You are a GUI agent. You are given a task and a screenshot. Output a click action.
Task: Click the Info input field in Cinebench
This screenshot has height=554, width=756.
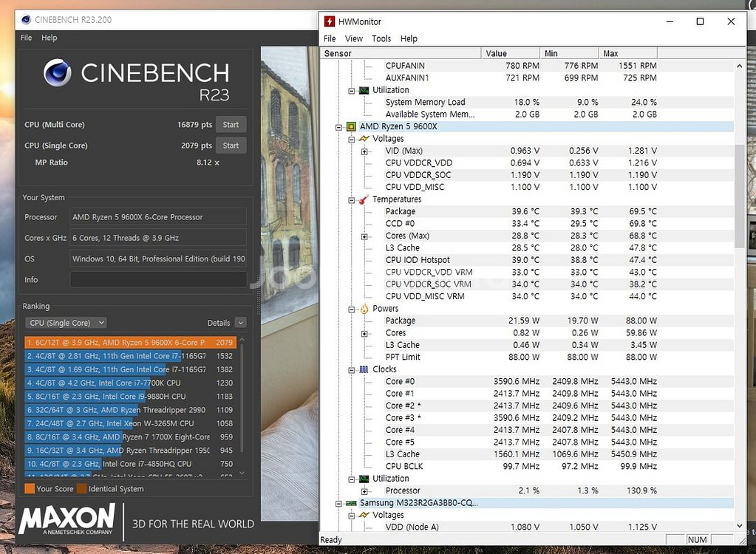(158, 279)
